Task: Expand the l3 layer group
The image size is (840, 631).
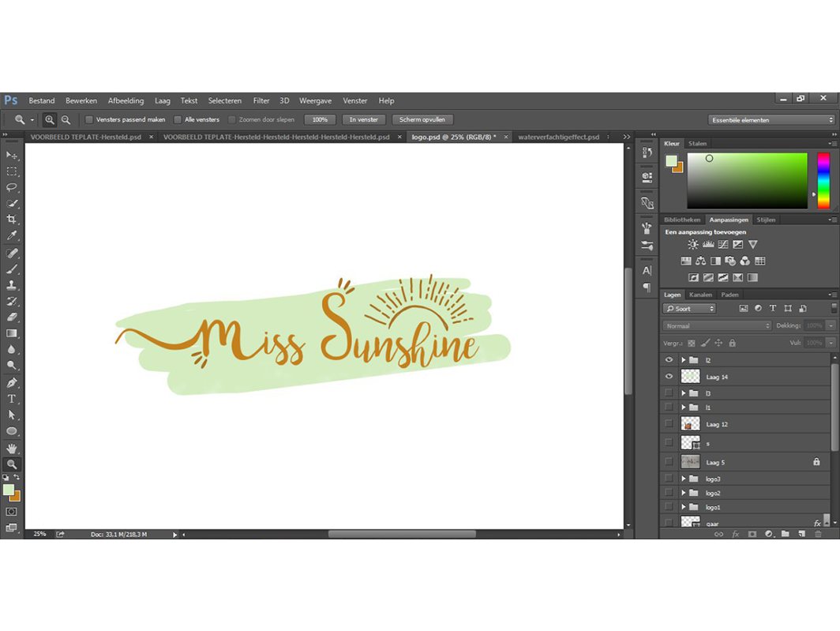Action: click(x=684, y=393)
